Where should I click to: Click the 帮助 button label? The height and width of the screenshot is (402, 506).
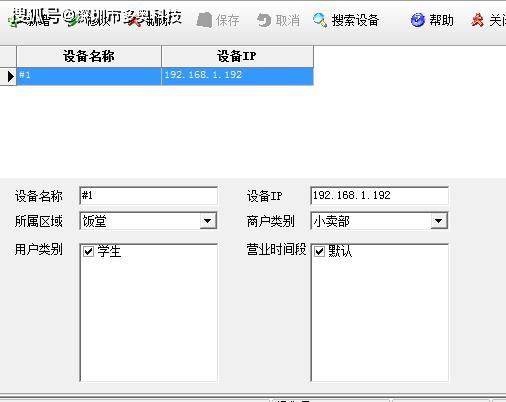pos(441,20)
